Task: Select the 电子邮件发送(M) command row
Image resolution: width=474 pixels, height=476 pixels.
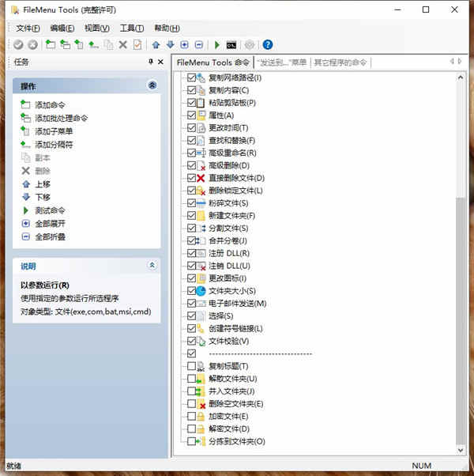Action: point(238,304)
